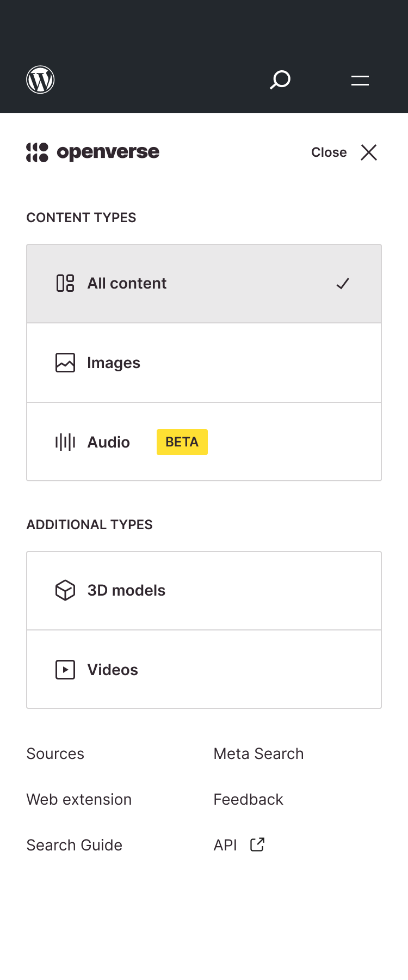
Task: Open the Sources link
Action: click(x=55, y=754)
